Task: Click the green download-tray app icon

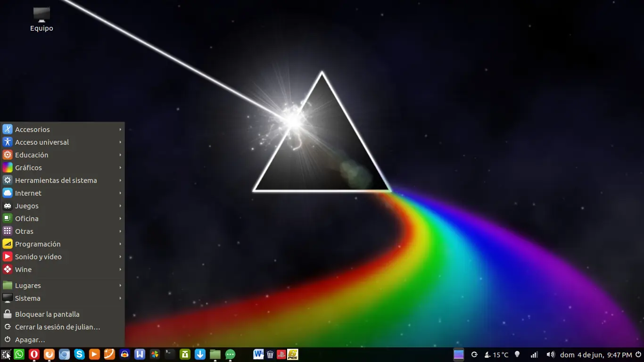Action: [x=185, y=354]
